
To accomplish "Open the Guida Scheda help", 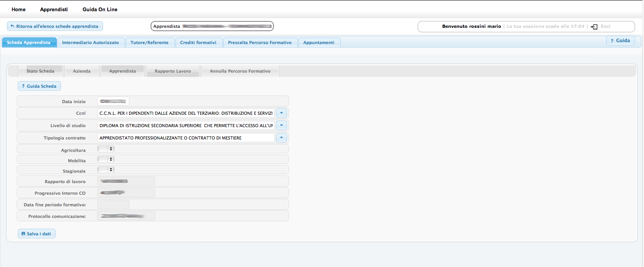I will (x=39, y=86).
